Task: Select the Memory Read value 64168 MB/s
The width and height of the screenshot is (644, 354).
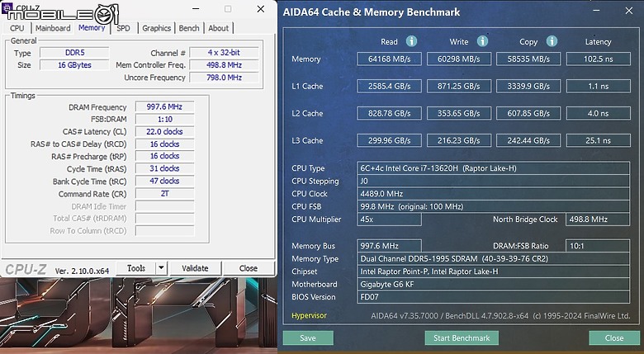Action: tap(389, 59)
